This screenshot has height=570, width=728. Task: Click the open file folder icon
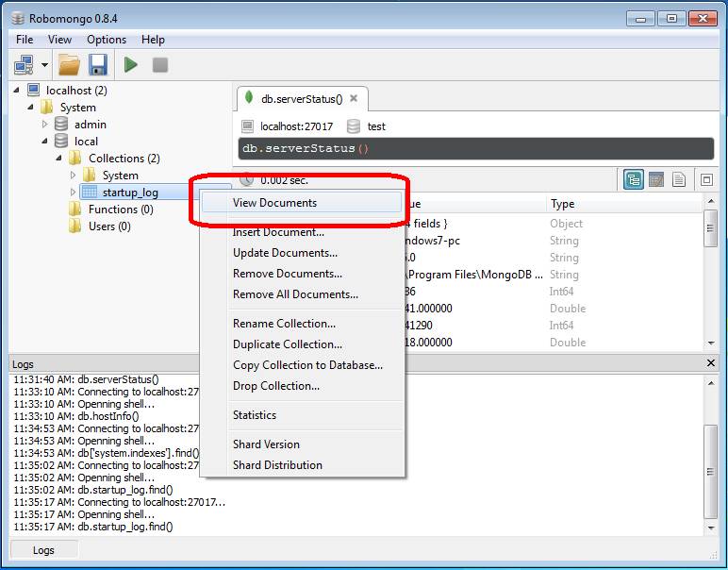click(x=69, y=65)
